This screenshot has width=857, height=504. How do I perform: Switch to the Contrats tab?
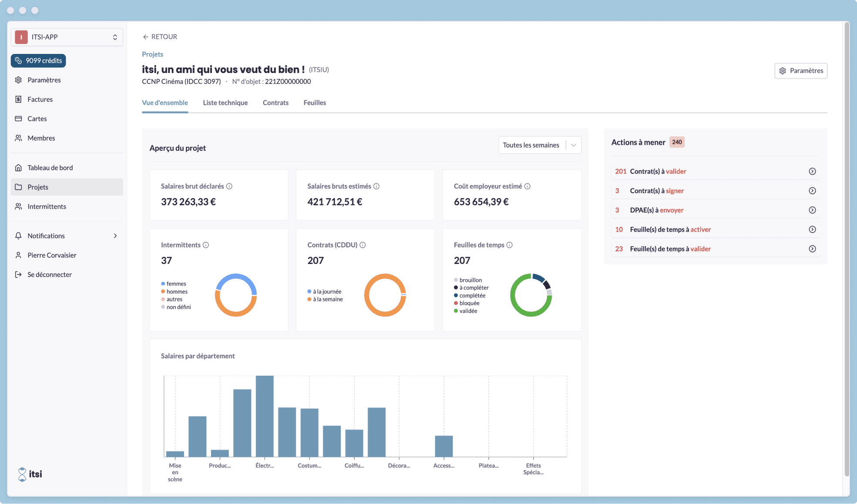(275, 103)
